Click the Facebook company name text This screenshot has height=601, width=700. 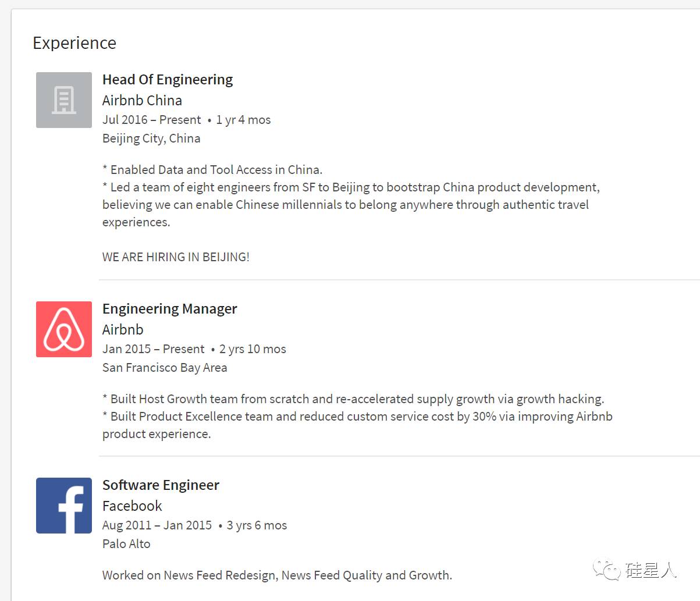click(x=132, y=506)
